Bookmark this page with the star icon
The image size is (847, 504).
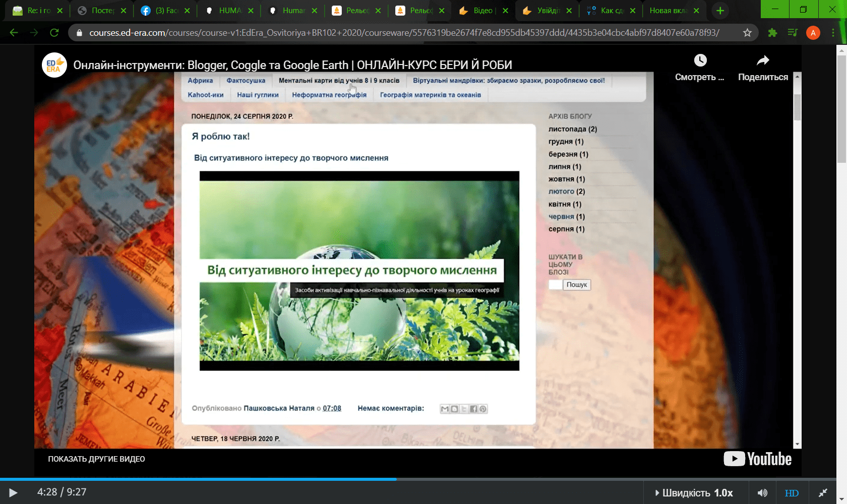[747, 33]
